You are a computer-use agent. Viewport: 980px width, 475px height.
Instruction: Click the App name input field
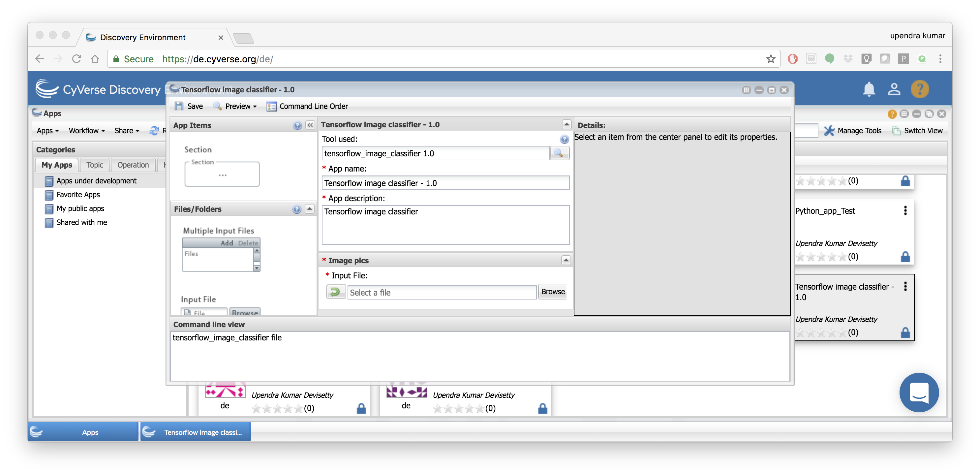tap(445, 183)
